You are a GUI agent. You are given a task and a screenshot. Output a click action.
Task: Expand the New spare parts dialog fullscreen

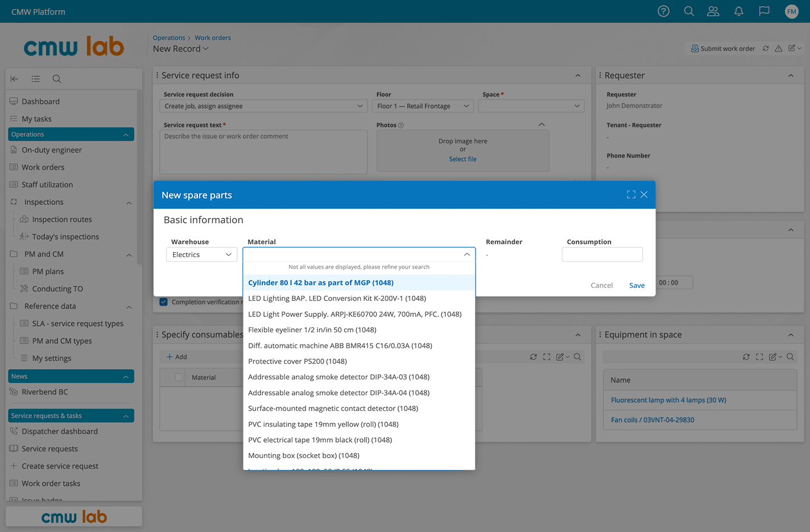[631, 195]
